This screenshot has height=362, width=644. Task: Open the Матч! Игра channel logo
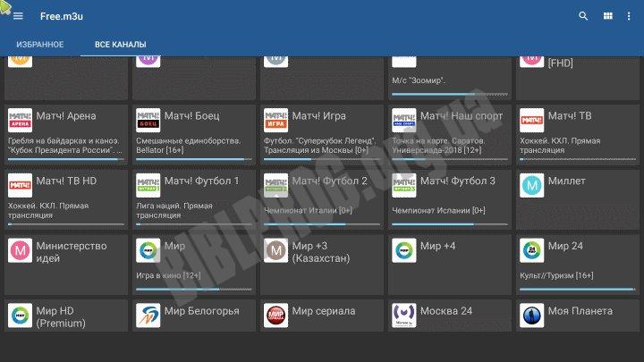pos(275,120)
